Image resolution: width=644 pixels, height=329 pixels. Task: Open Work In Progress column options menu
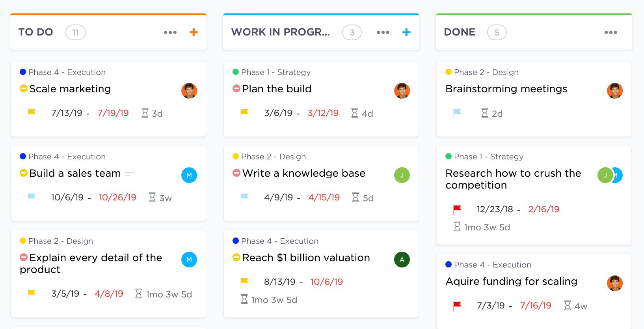click(x=383, y=32)
